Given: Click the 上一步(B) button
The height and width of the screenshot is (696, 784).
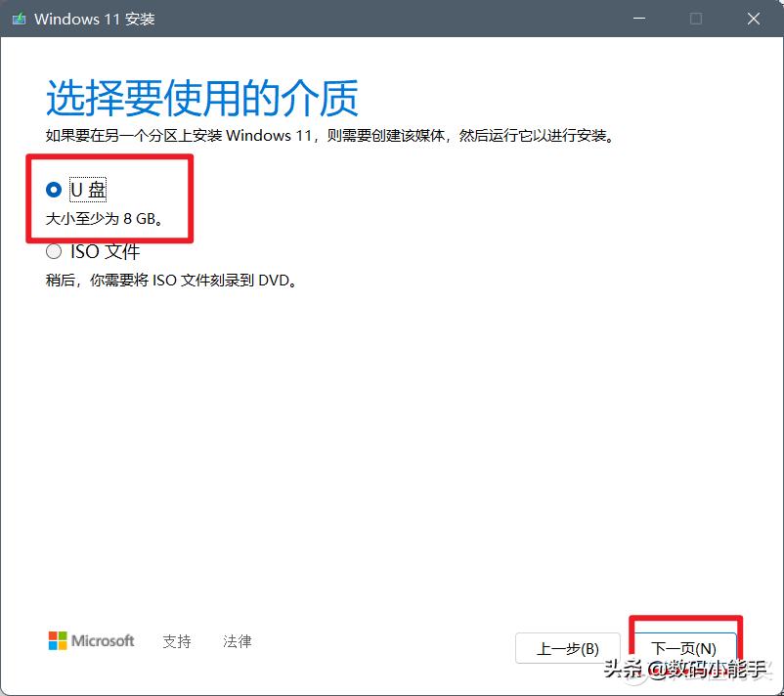Looking at the screenshot, I should [567, 648].
